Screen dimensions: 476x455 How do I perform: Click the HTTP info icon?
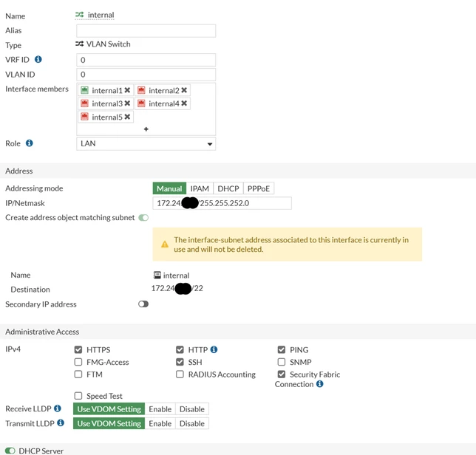pos(214,349)
